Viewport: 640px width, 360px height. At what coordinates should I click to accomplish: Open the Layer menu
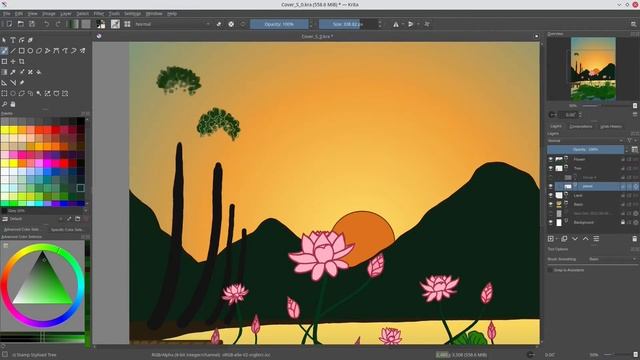66,13
